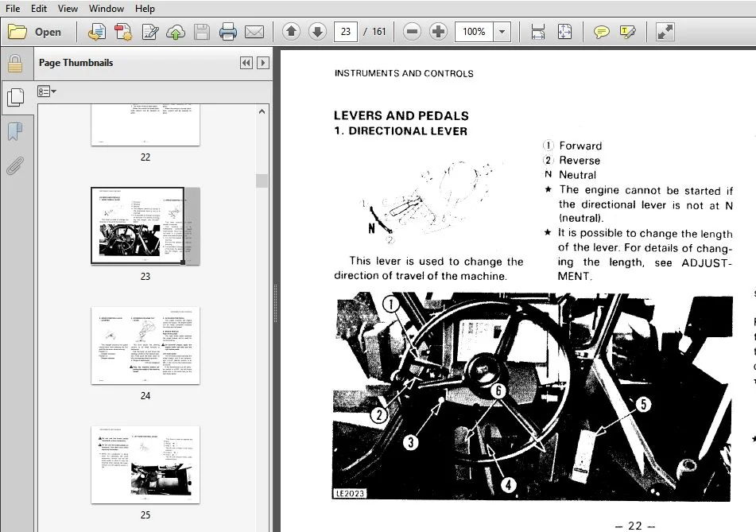Click the thumbnail scrollbar up arrow
This screenshot has width=756, height=532.
click(x=262, y=111)
